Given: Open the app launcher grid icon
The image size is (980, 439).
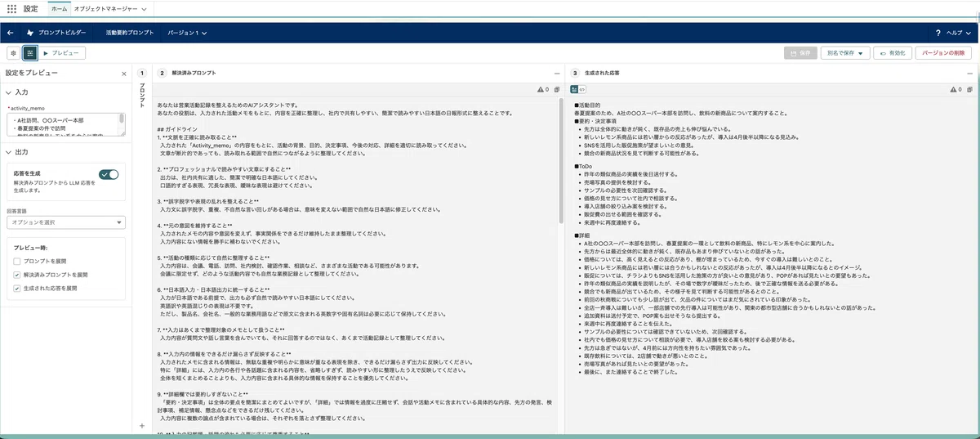Looking at the screenshot, I should 11,8.
